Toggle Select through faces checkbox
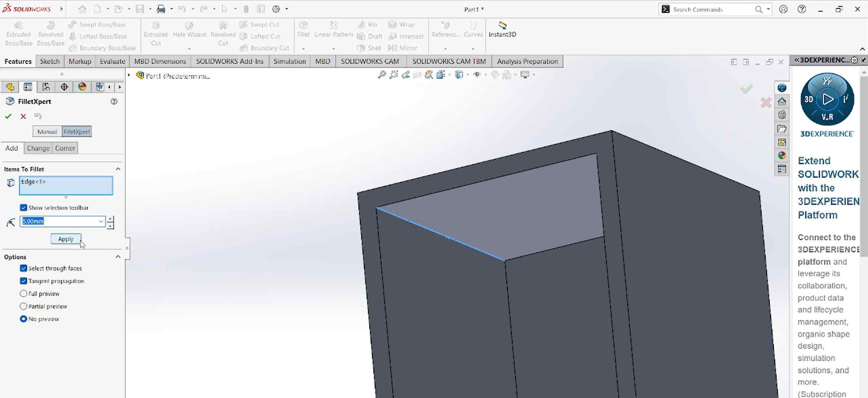The image size is (868, 398). click(x=24, y=268)
